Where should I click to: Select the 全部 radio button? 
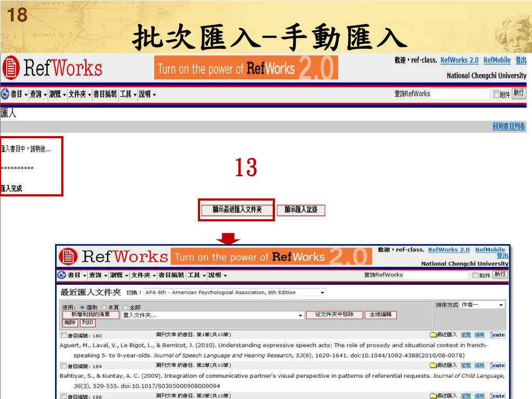click(x=126, y=307)
